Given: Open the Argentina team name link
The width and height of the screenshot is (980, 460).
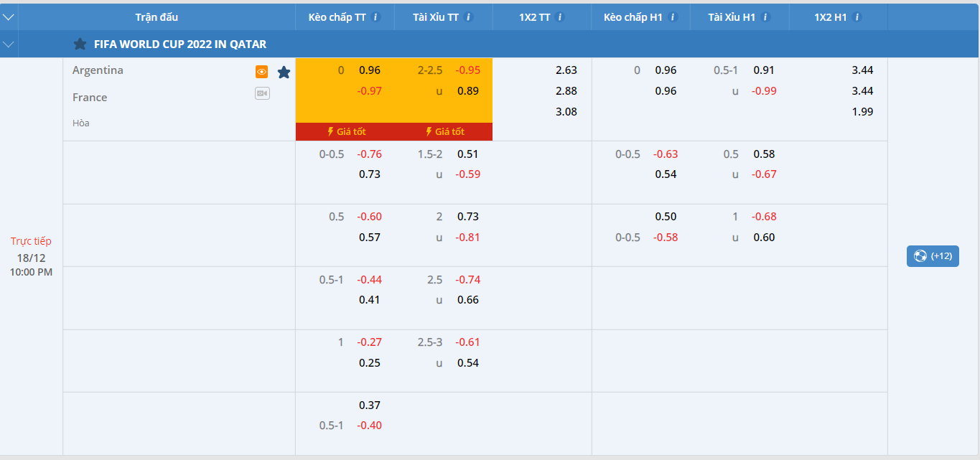Looking at the screenshot, I should [x=98, y=70].
